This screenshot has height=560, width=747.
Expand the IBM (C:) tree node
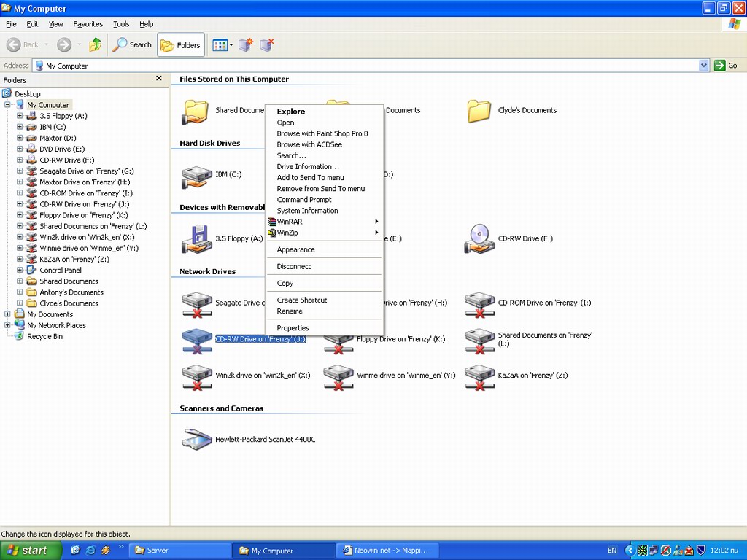[20, 127]
